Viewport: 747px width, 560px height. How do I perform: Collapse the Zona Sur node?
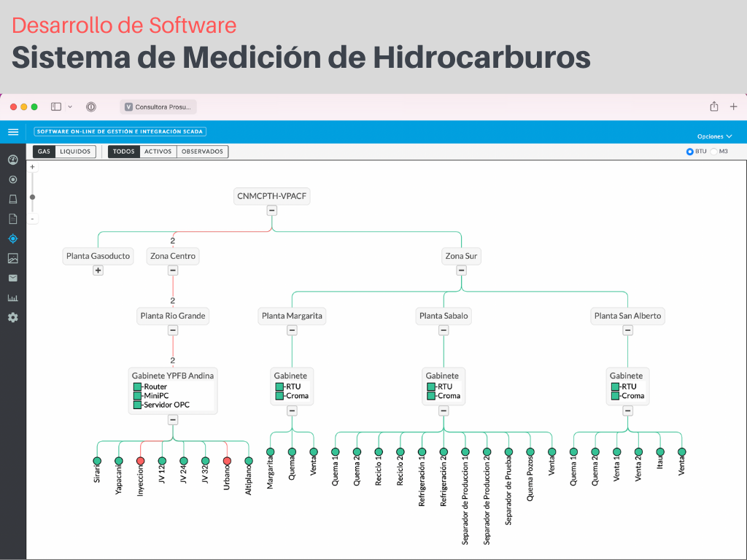tap(461, 270)
